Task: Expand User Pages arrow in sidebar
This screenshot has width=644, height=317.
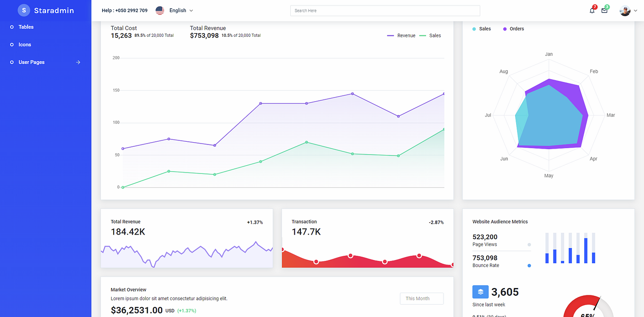Action: pyautogui.click(x=78, y=62)
